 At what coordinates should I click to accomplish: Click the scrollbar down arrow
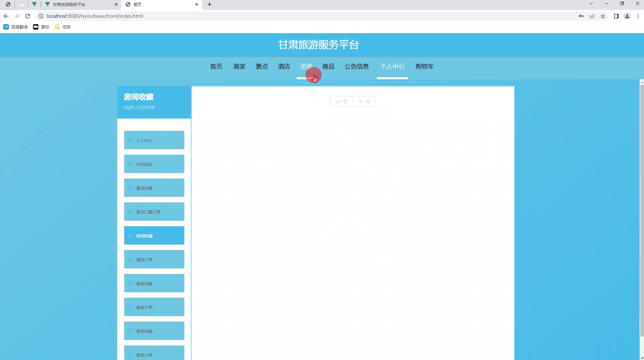point(642,358)
